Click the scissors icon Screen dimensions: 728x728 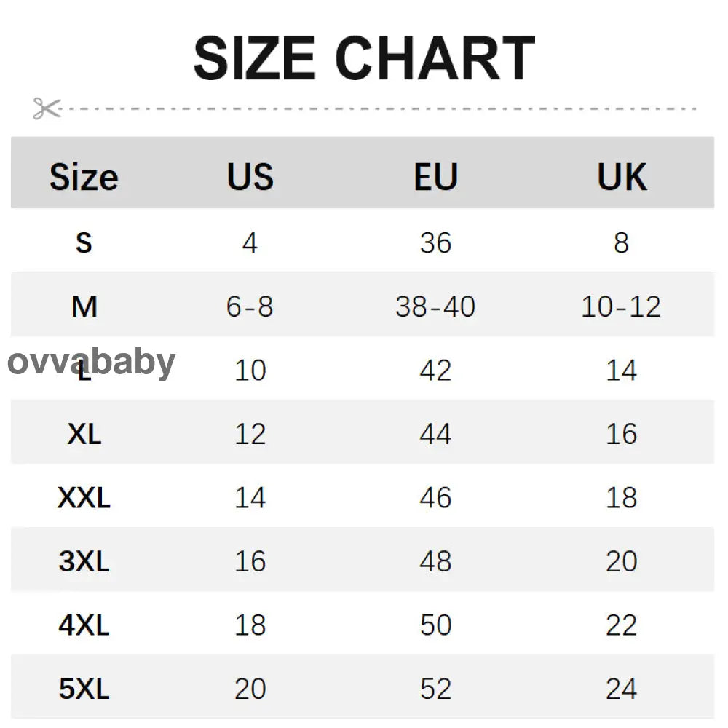point(47,108)
